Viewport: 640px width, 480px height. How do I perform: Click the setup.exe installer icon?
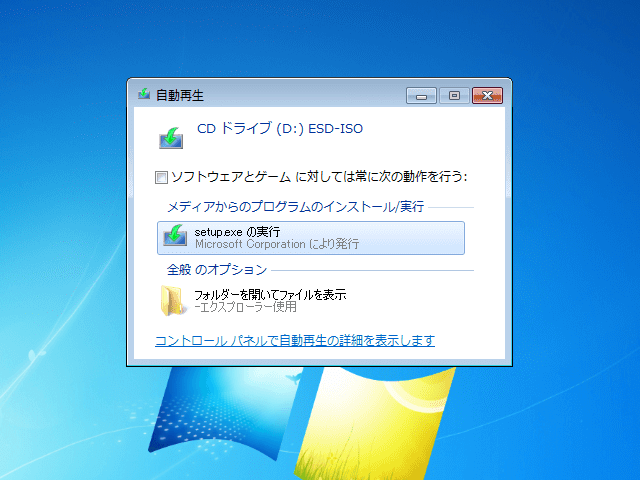[176, 237]
